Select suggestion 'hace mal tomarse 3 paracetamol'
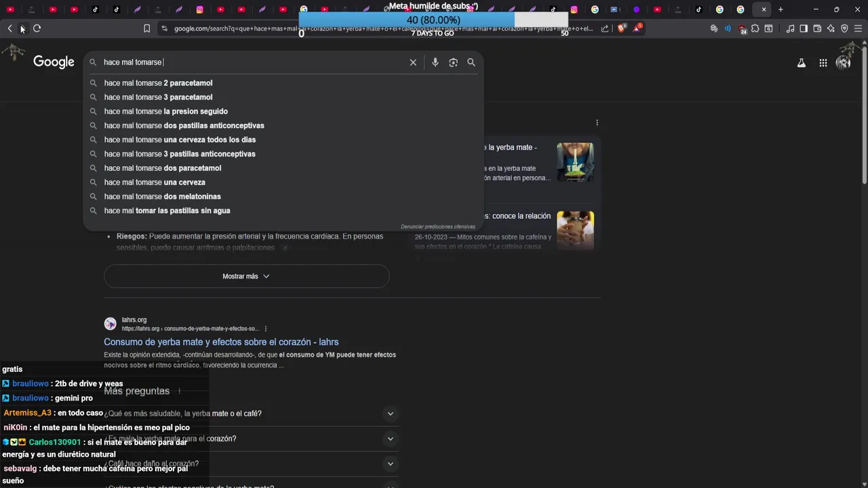This screenshot has height=488, width=868. (x=283, y=97)
